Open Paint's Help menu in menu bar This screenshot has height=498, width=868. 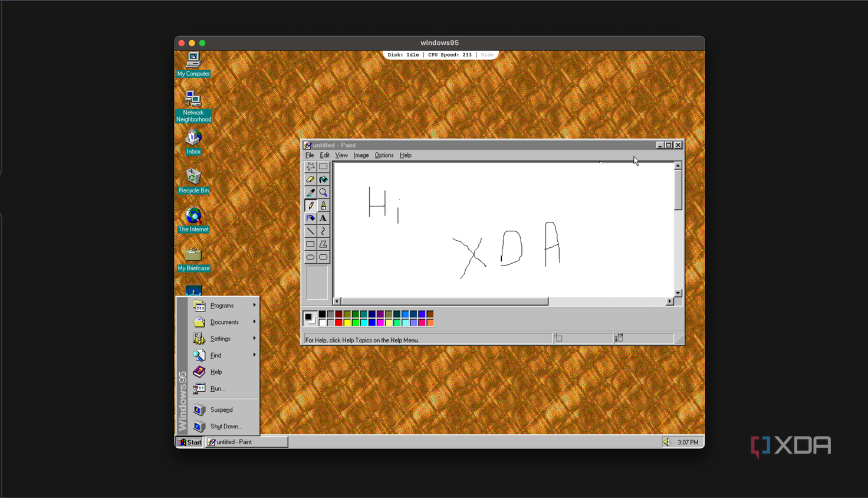(405, 155)
